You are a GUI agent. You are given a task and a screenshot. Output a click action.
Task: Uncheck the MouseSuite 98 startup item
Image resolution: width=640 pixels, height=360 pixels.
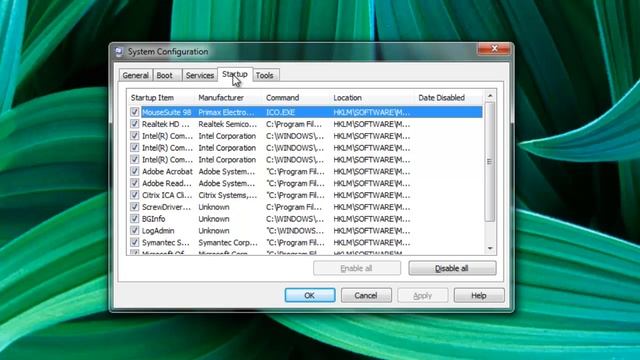(135, 112)
